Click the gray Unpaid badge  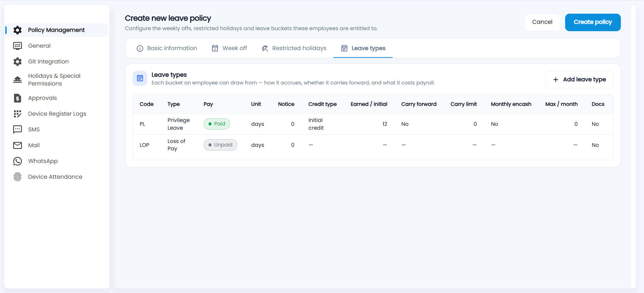(220, 145)
